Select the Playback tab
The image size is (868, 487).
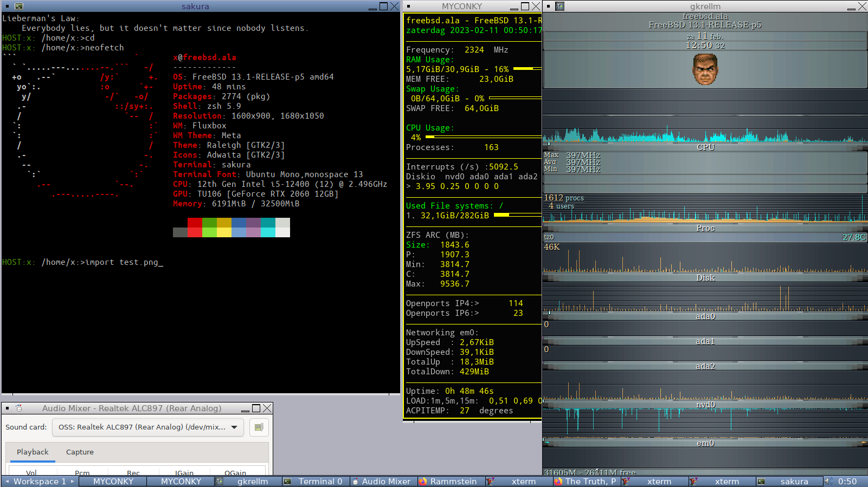click(x=33, y=452)
